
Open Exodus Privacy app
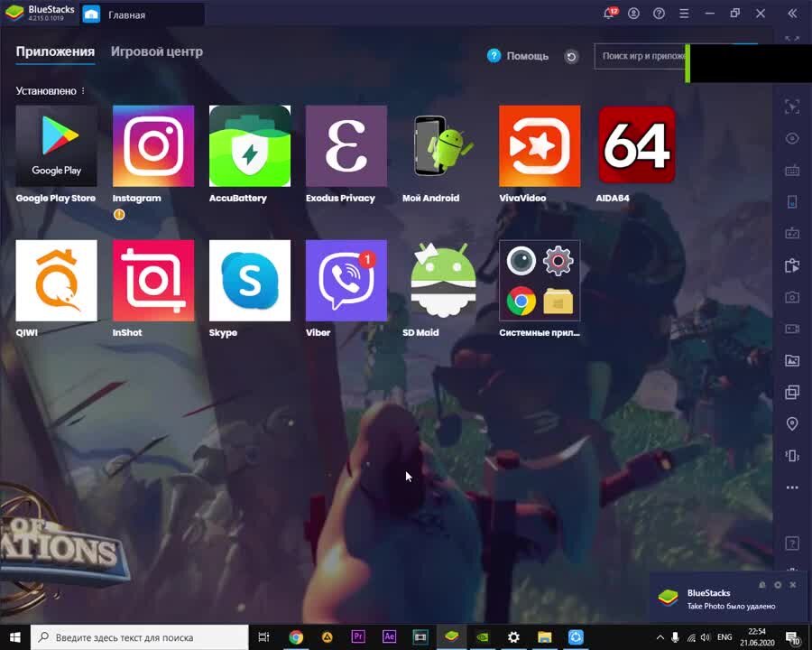[346, 146]
